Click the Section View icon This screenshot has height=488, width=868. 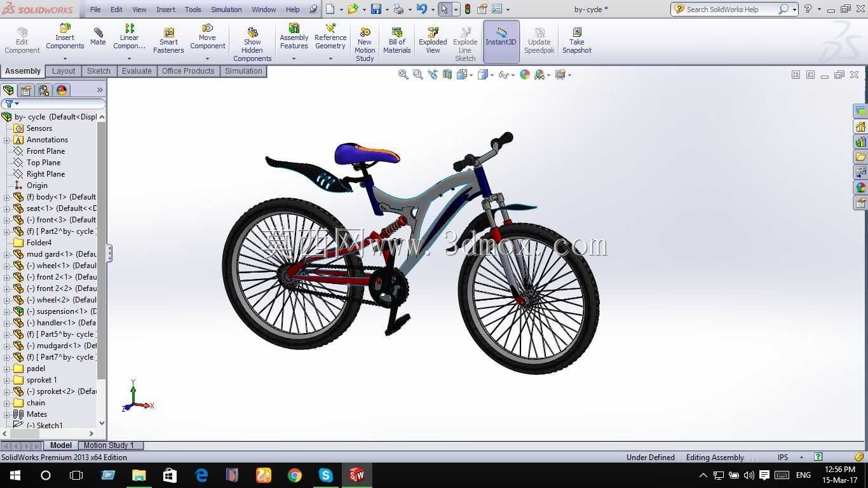point(447,74)
